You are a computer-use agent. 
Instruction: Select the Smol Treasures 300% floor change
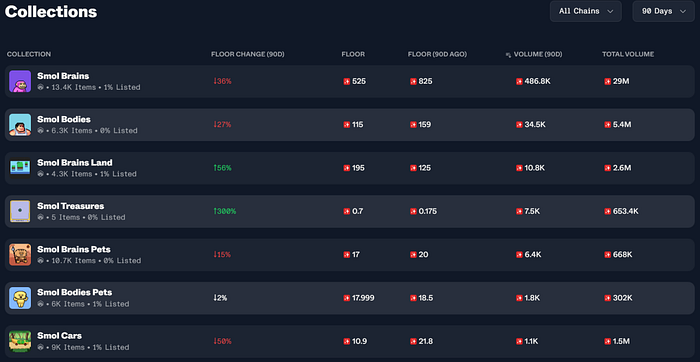(225, 211)
